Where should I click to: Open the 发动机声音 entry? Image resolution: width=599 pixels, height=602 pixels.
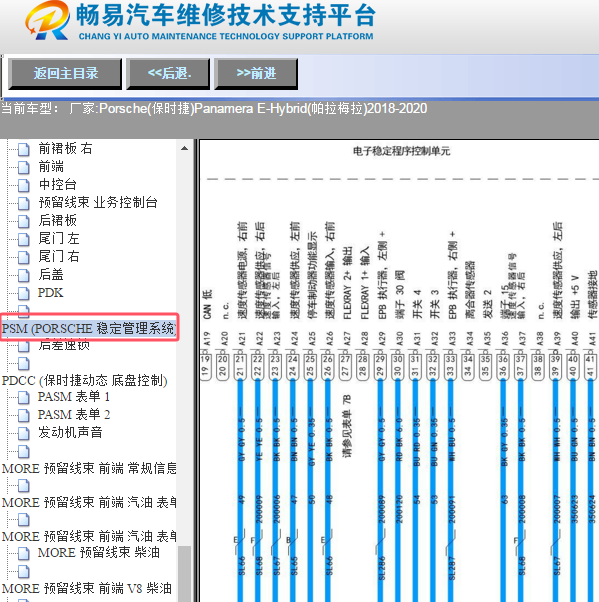click(x=70, y=432)
